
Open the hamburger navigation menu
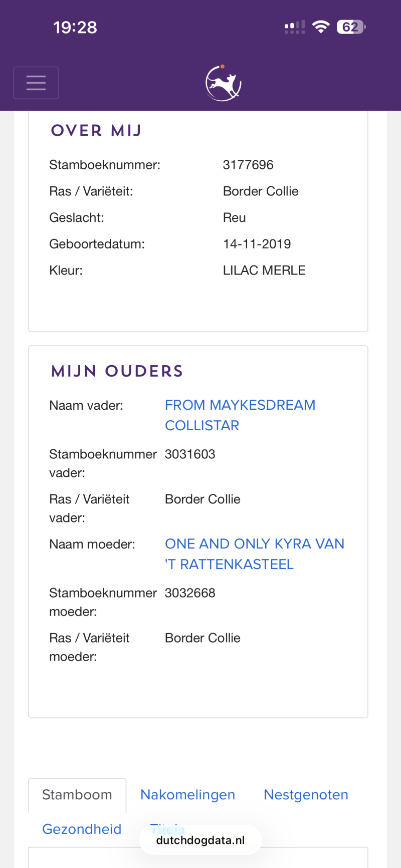pos(36,83)
